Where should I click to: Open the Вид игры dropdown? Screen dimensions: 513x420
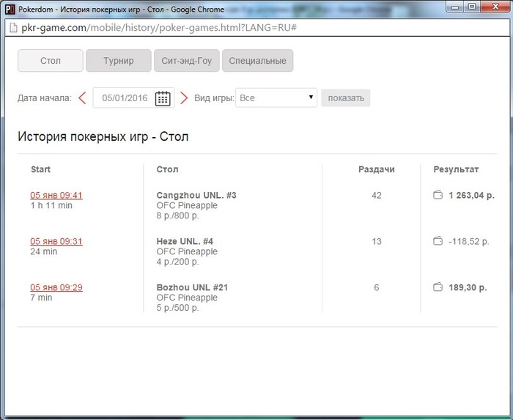(x=276, y=97)
